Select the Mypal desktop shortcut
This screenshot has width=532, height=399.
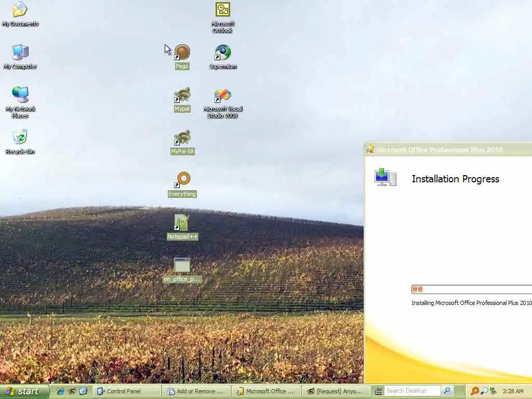coord(182,99)
